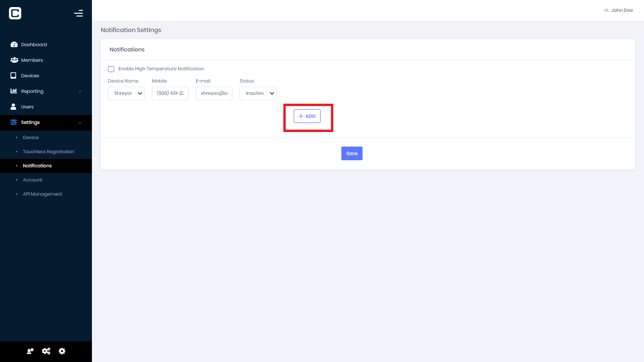Open the user chat icon in sidebar footer

(30, 351)
